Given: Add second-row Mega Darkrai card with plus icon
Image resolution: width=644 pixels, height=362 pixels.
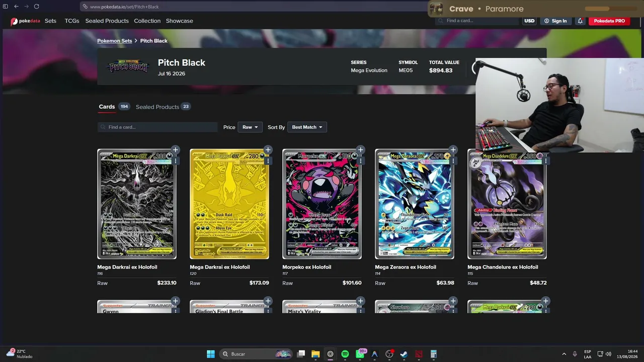Looking at the screenshot, I should click(x=545, y=301).
